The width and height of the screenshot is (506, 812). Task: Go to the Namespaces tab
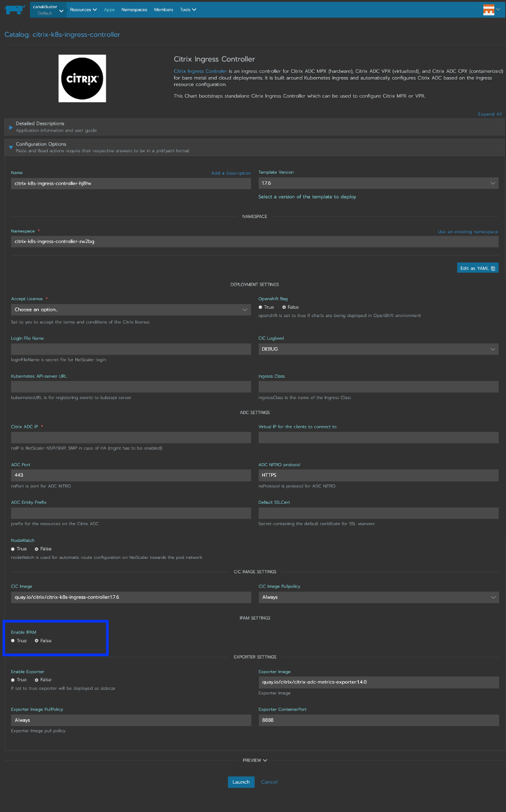(135, 9)
